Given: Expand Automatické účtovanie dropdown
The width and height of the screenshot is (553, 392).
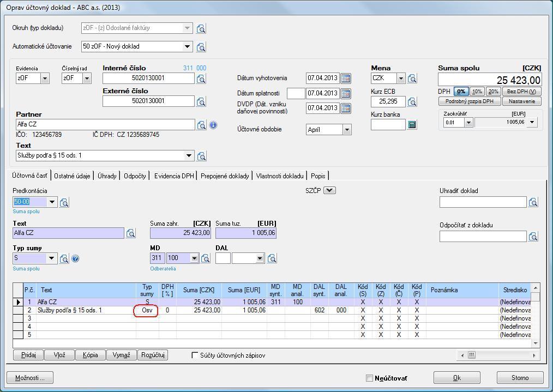Looking at the screenshot, I should pos(187,46).
